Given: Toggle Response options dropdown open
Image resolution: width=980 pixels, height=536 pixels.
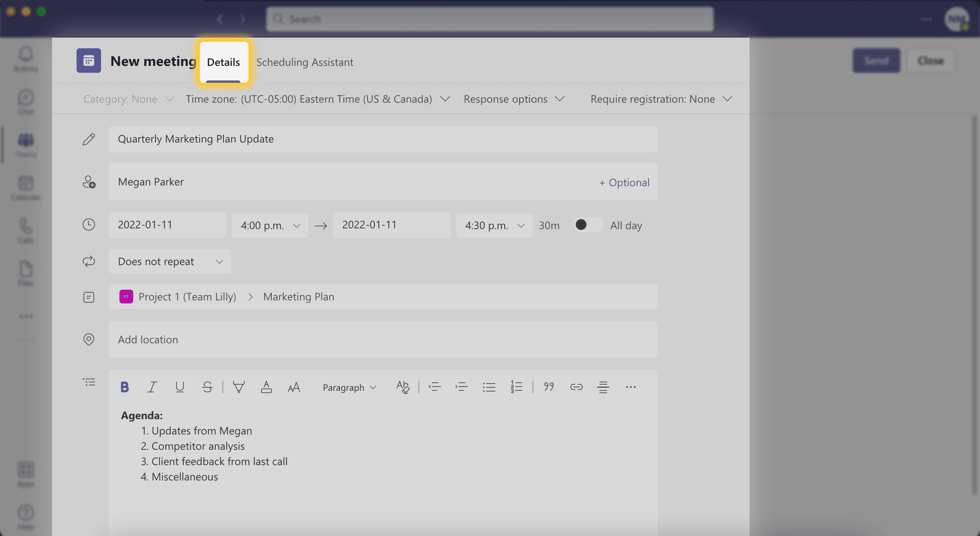Looking at the screenshot, I should tap(514, 98).
